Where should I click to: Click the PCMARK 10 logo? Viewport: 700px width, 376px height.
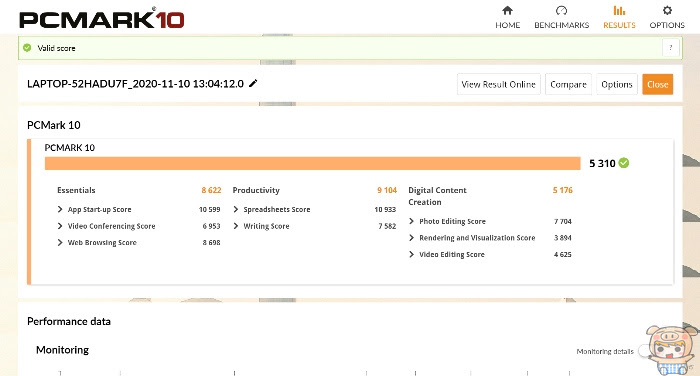pyautogui.click(x=102, y=18)
